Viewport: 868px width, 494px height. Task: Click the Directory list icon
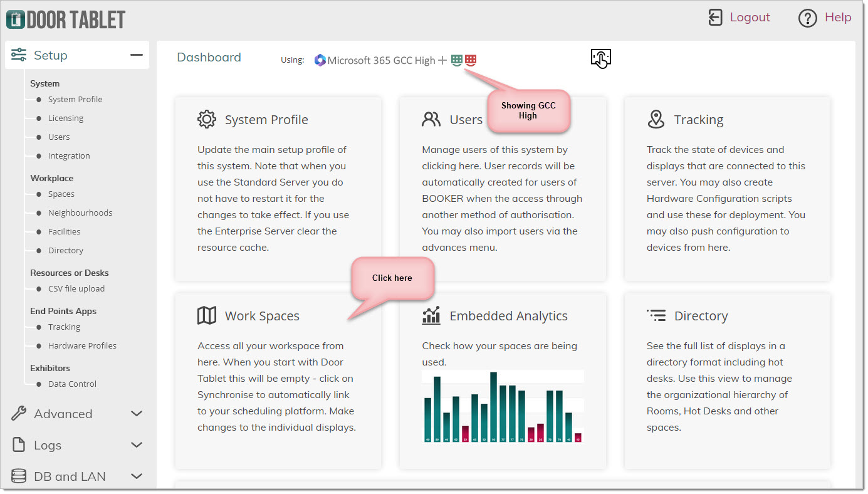[656, 315]
